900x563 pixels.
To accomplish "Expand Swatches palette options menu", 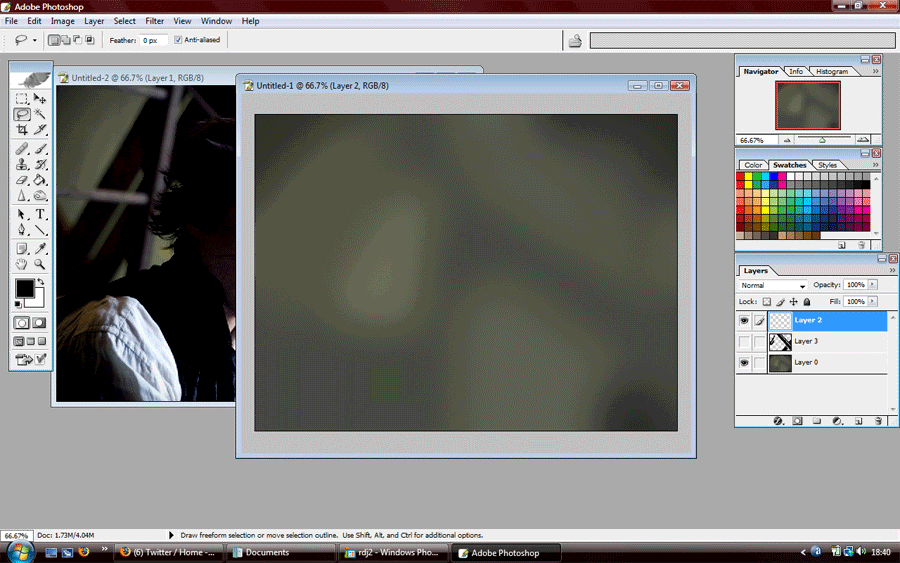I will (875, 165).
